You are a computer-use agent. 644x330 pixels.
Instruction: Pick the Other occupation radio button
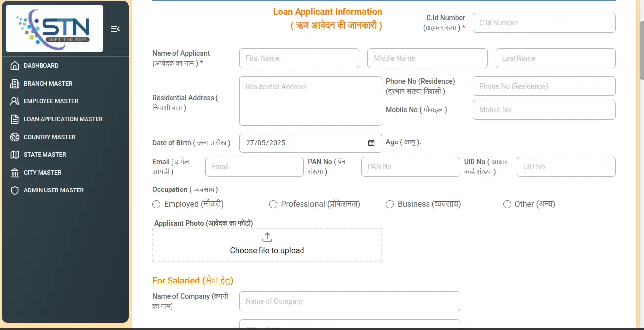tap(507, 204)
